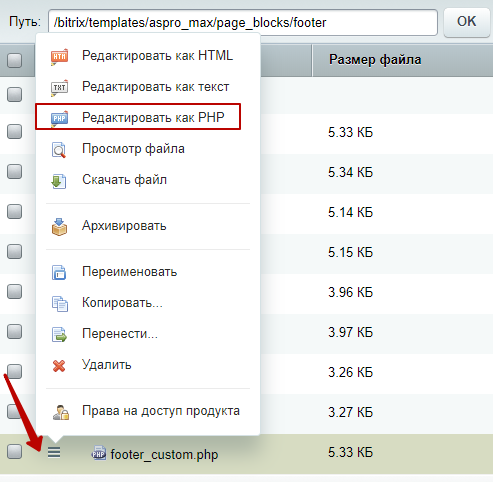Viewport: 493px width, 482px height.
Task: Choose Переименовать from the menu
Action: pos(129,271)
